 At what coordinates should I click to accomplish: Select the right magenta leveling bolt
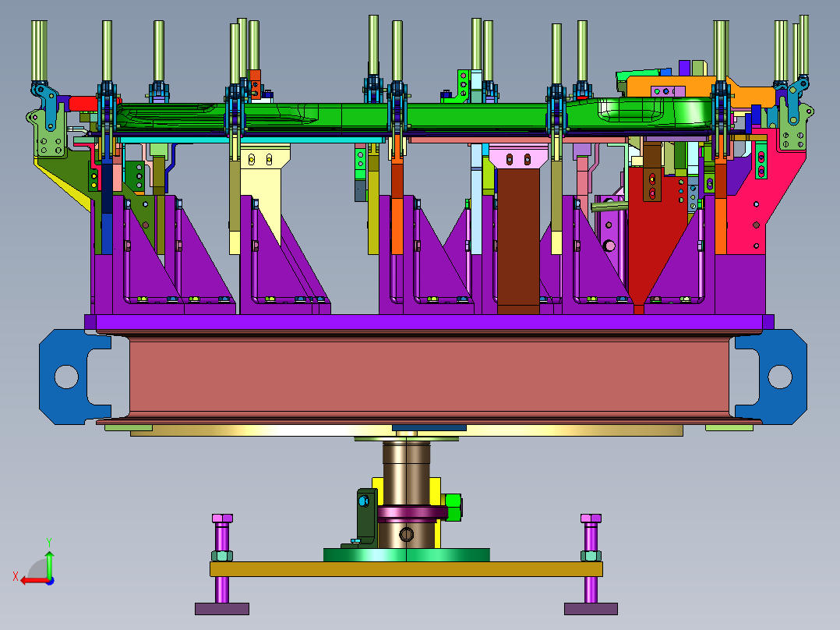click(x=591, y=557)
